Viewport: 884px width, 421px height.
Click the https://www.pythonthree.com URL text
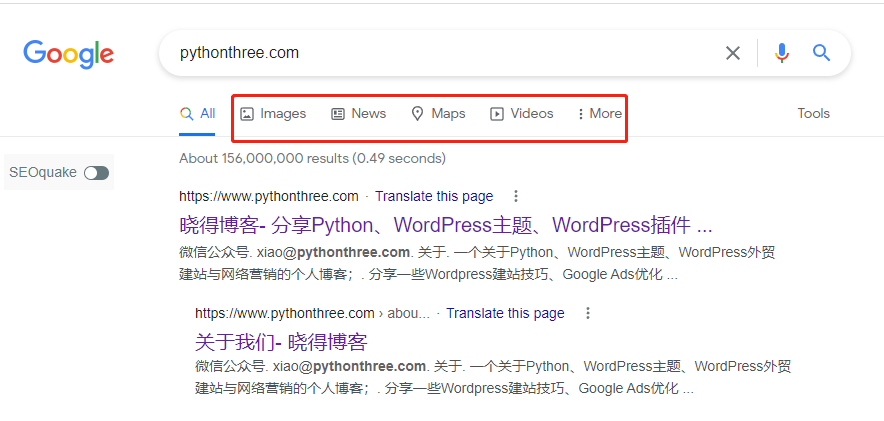click(x=269, y=196)
